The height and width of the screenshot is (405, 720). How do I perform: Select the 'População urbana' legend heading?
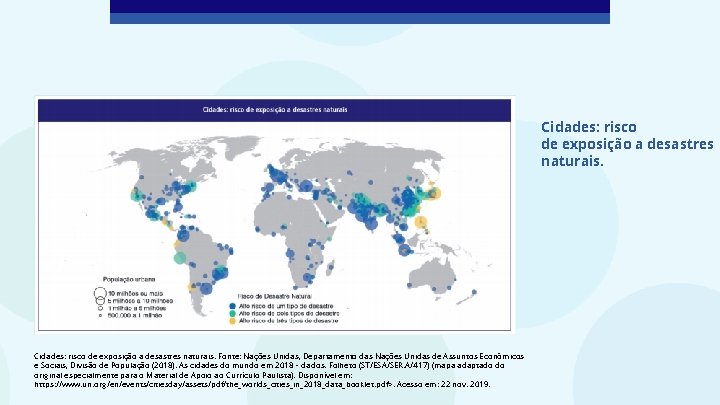click(x=129, y=279)
